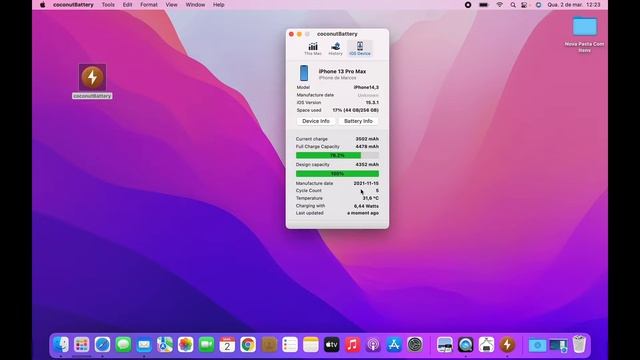This screenshot has height=360, width=640.
Task: Open Messages from the Dock
Action: (x=123, y=345)
